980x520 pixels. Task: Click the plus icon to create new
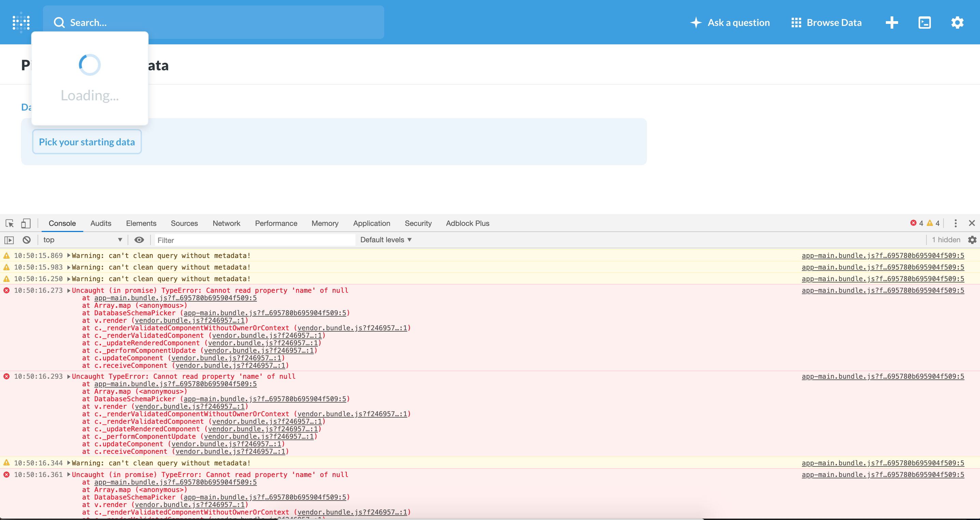(892, 23)
